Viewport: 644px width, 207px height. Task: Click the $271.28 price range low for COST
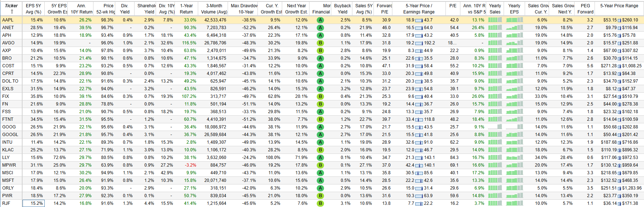[609, 66]
